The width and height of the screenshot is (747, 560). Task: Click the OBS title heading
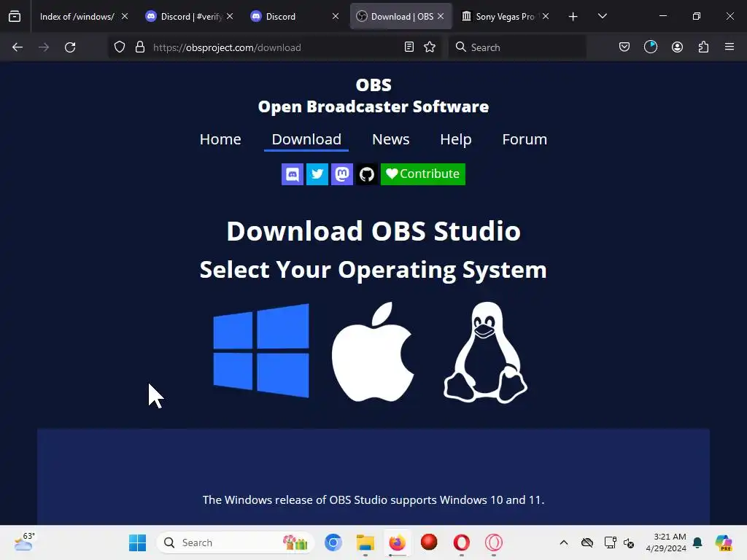coord(373,85)
